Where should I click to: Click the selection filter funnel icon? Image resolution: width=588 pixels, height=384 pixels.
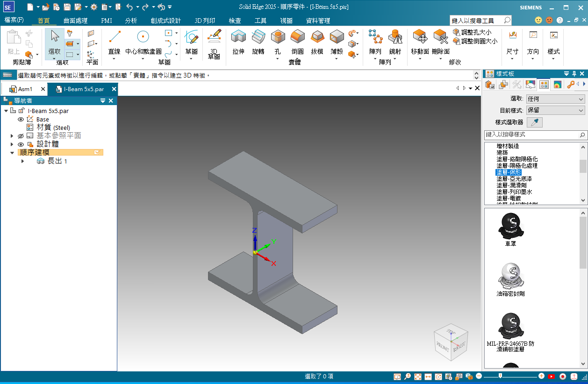tap(70, 33)
